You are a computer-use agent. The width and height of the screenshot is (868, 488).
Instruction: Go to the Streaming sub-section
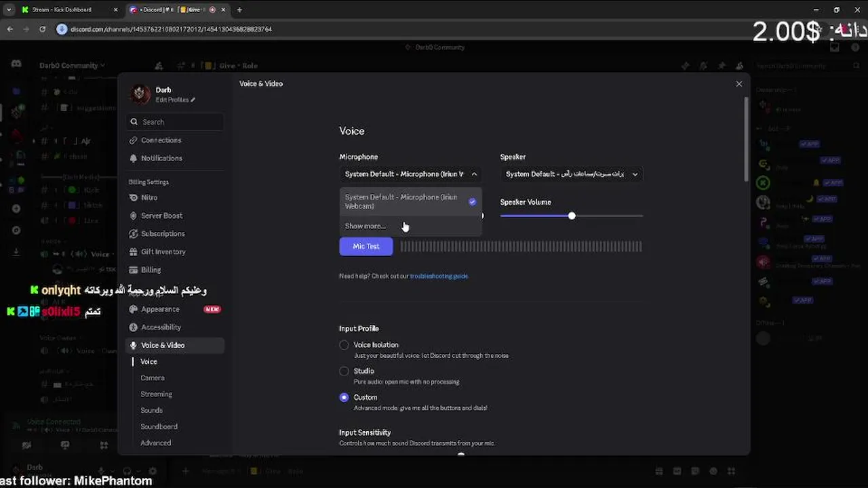157,394
